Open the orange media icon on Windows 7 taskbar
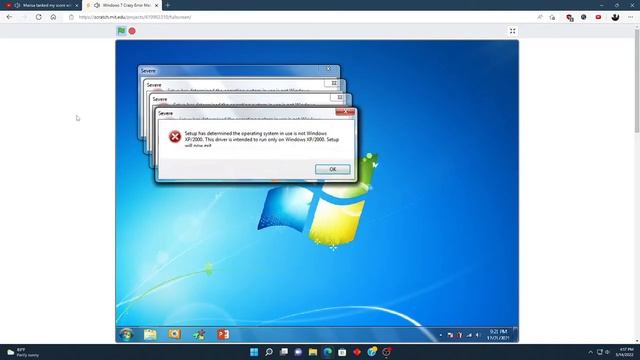The height and width of the screenshot is (360, 640). 175,334
